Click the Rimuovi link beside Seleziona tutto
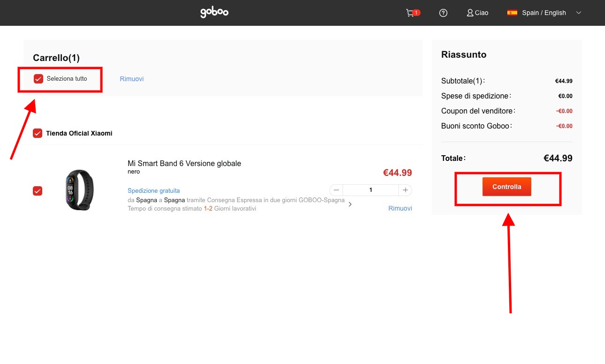The height and width of the screenshot is (364, 605). (131, 79)
